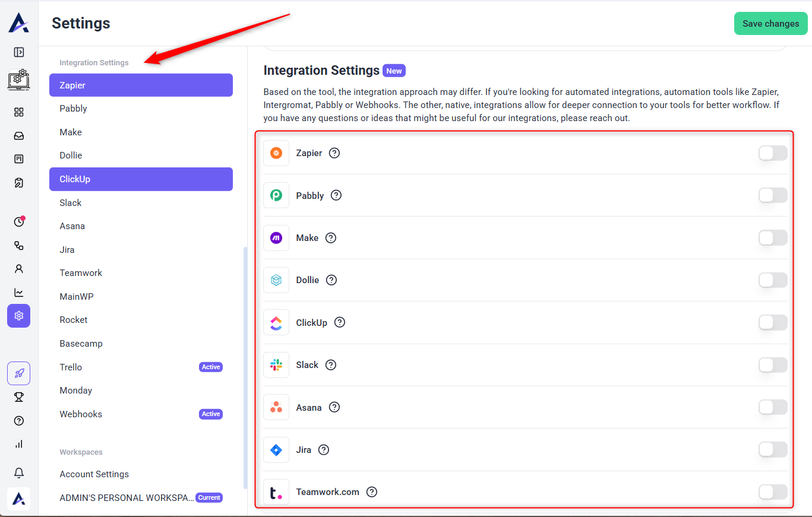Turn on the Slack integration switch
The width and height of the screenshot is (812, 517).
773,365
